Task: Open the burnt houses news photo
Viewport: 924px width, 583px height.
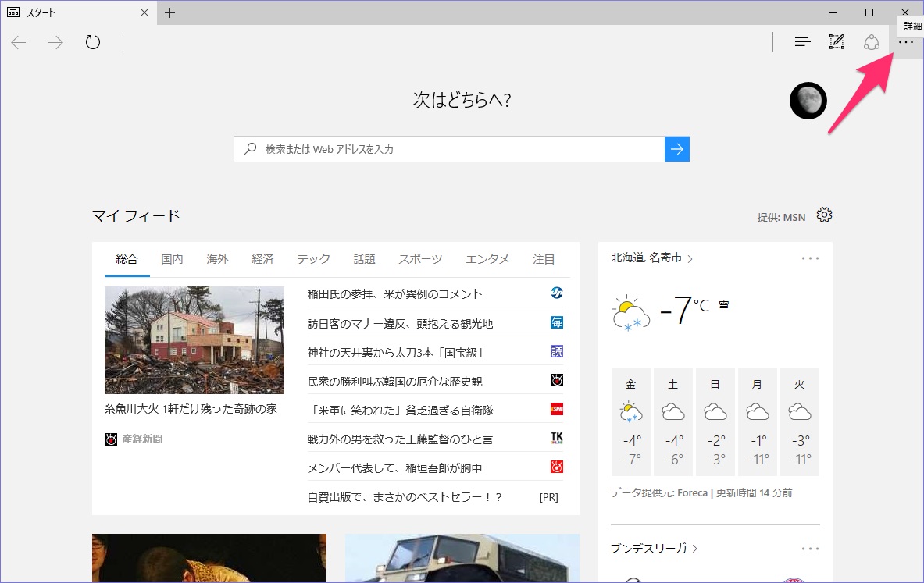Action: [194, 340]
